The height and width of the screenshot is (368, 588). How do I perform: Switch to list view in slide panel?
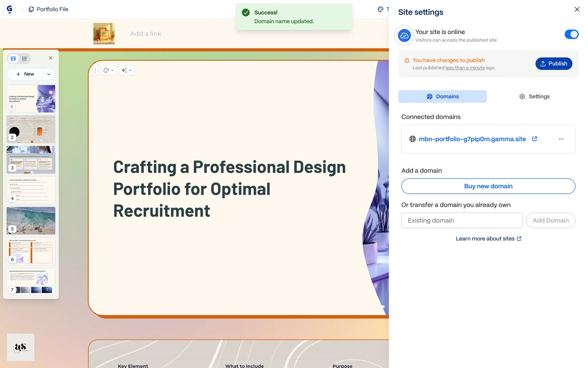tap(24, 59)
